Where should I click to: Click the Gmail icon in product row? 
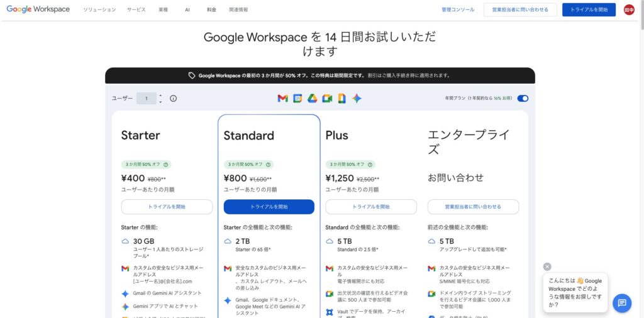pos(282,98)
